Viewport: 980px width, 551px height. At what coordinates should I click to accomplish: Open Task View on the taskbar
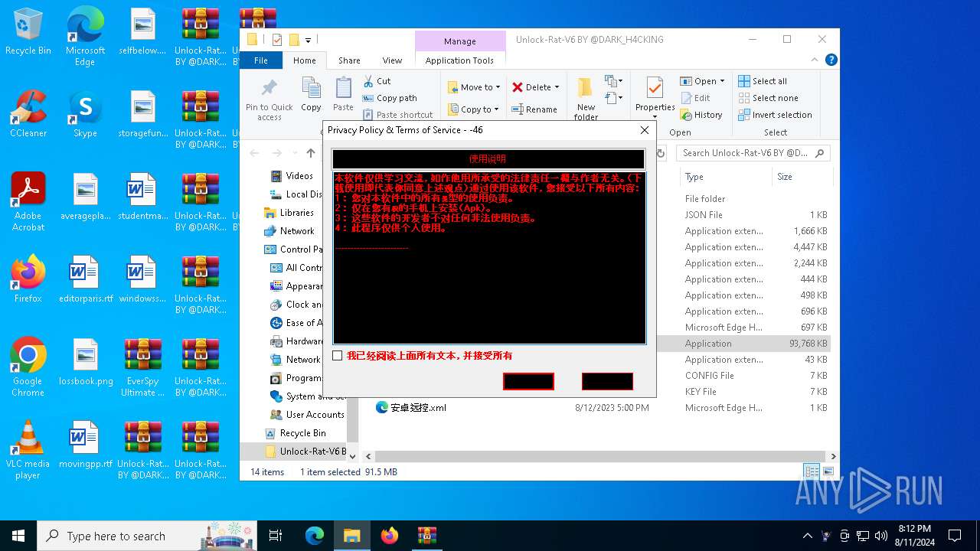(x=276, y=536)
